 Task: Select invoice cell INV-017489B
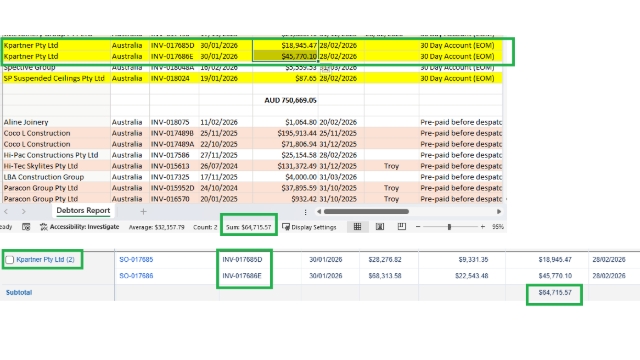[174, 133]
